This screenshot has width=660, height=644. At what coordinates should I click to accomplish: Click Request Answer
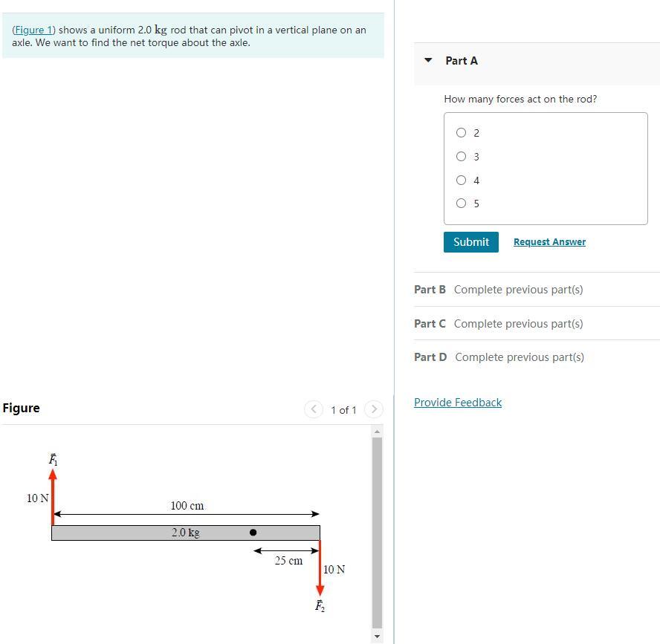pyautogui.click(x=549, y=242)
